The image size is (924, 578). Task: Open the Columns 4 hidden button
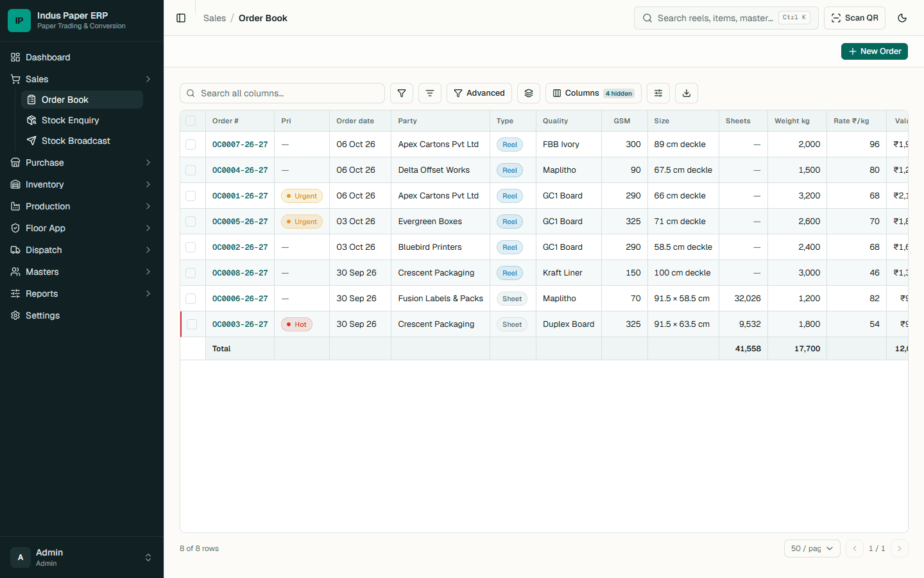coord(594,93)
